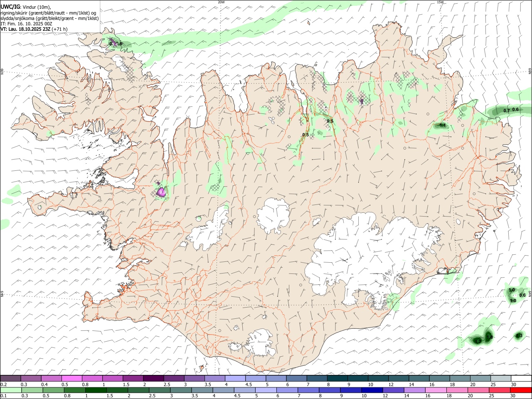Click rain-scale swatch between 0.3 and 0.5
The width and height of the screenshot is (532, 399).
coord(32,390)
